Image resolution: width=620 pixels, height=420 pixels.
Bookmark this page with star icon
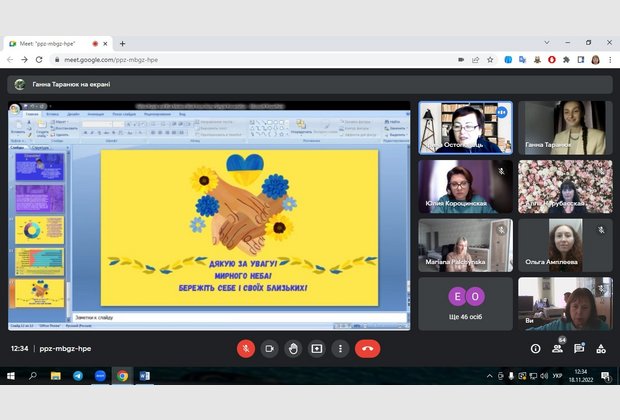[x=489, y=59]
